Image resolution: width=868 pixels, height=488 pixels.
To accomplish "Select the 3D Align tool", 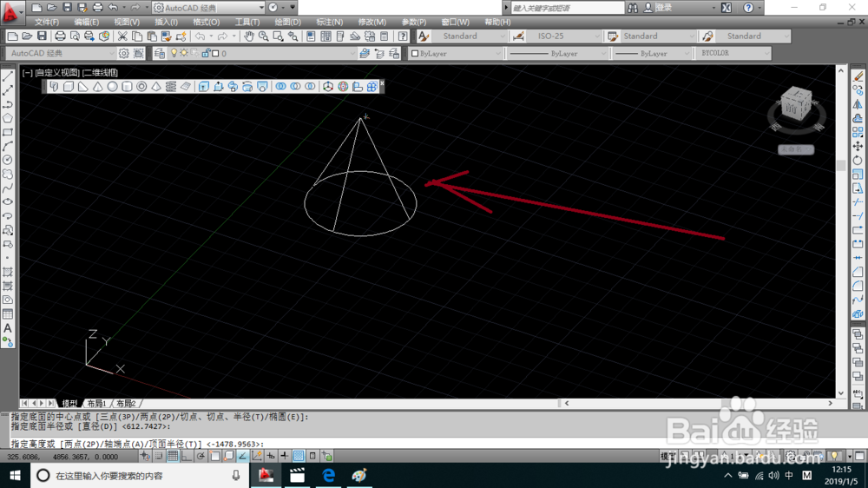I will coord(358,87).
